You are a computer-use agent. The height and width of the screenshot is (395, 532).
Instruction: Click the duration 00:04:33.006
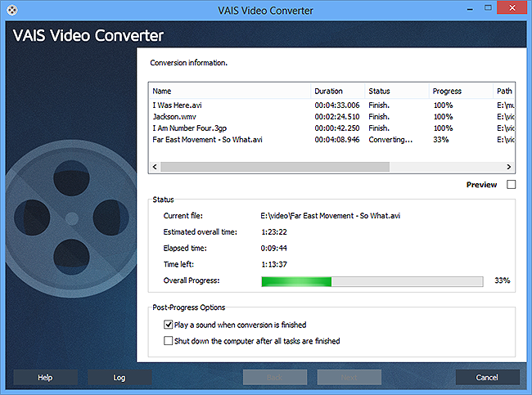[x=337, y=105]
